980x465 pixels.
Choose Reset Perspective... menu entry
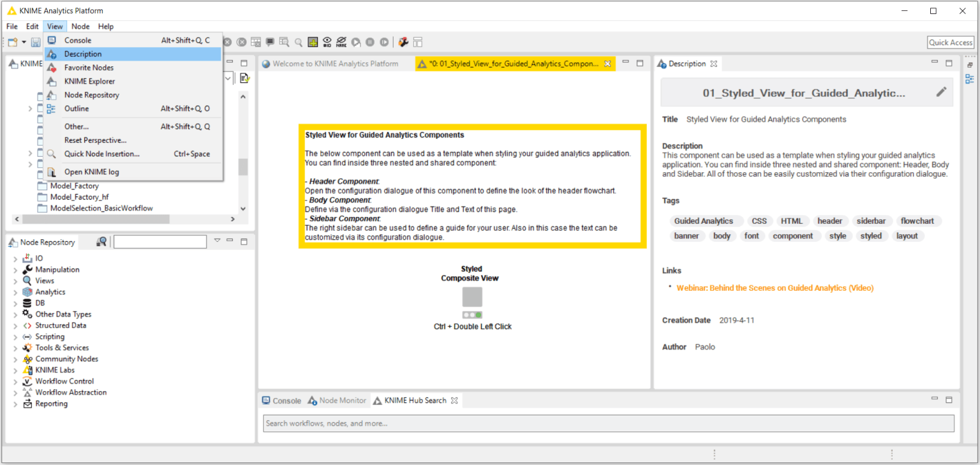[x=133, y=140]
